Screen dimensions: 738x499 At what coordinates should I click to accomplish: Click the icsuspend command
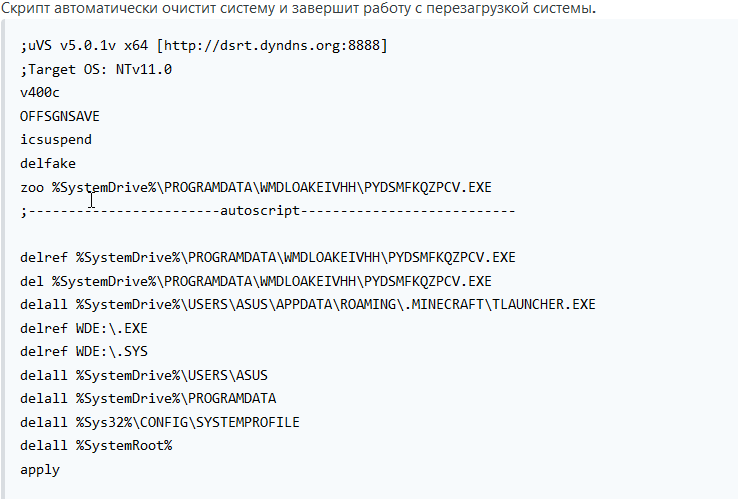56,140
